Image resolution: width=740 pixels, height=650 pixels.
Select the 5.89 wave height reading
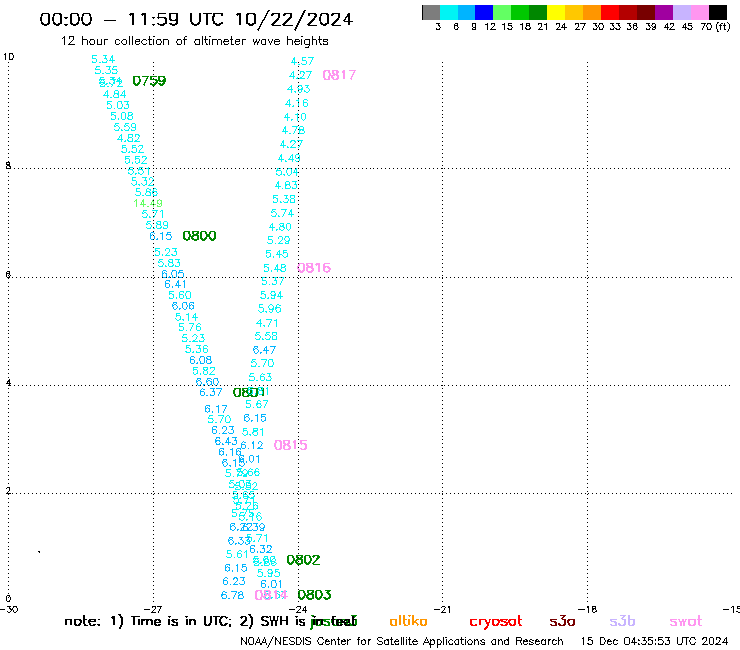(157, 225)
